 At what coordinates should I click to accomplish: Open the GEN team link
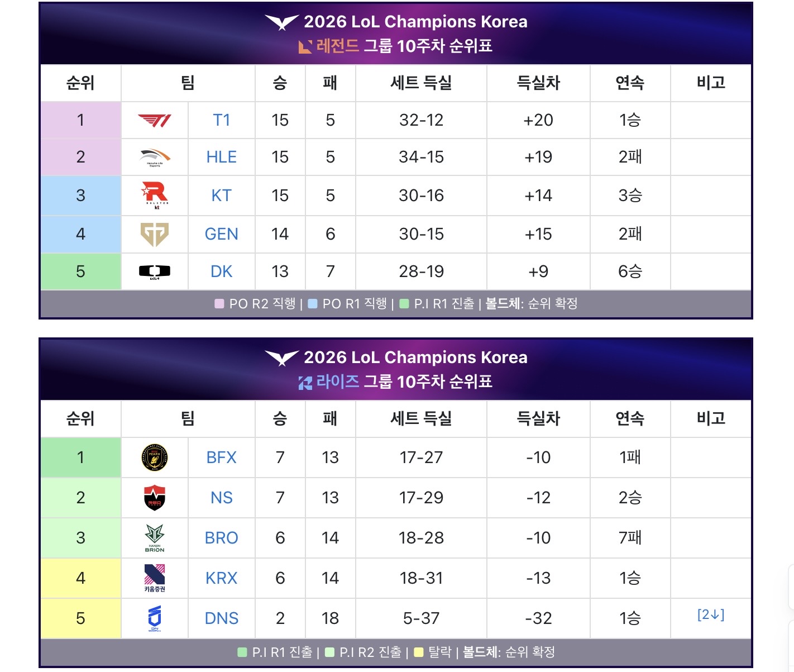click(x=222, y=234)
